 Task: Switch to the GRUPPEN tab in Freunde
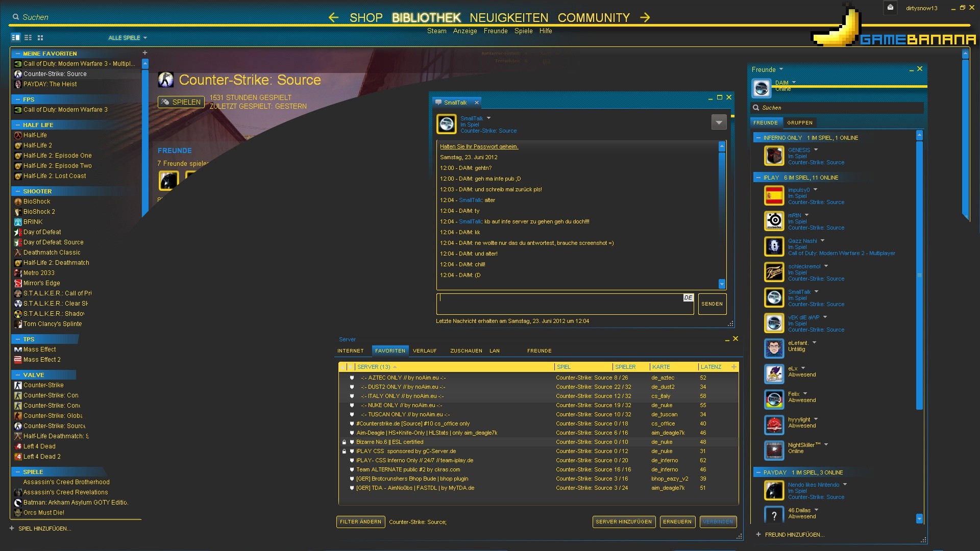click(800, 122)
